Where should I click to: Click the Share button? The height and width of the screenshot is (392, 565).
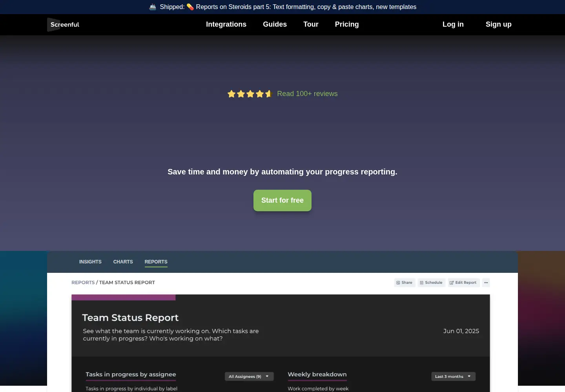[x=405, y=283]
